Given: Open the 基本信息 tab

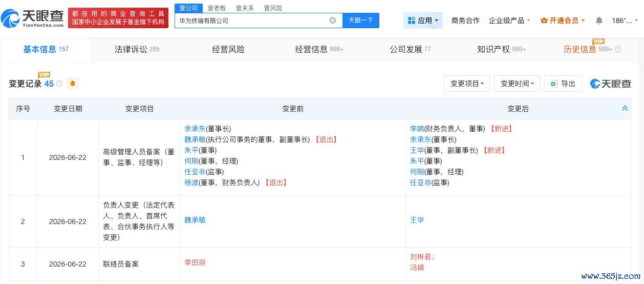Looking at the screenshot, I should [46, 50].
